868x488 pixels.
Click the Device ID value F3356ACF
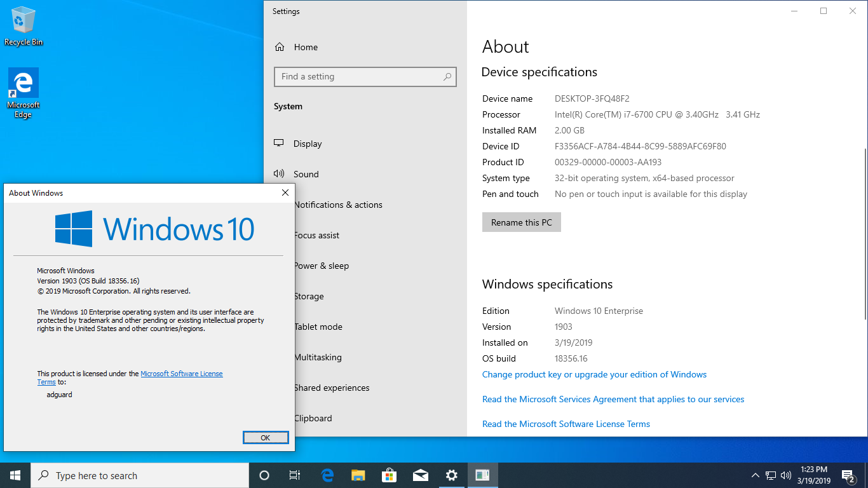pyautogui.click(x=641, y=146)
